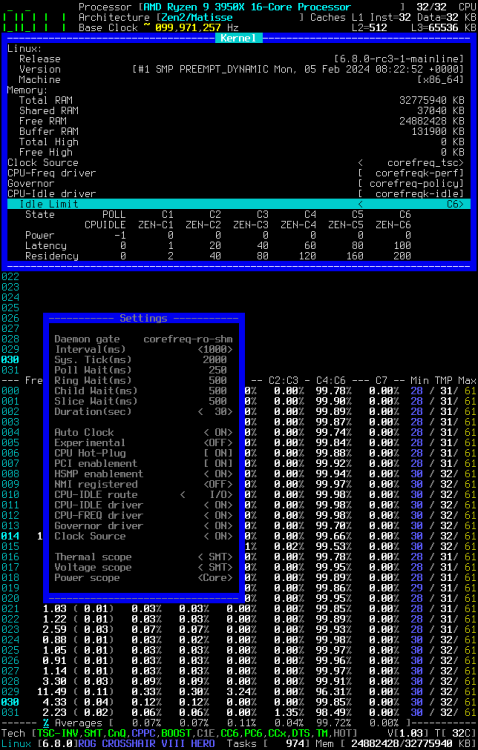This screenshot has width=478, height=750.
Task: Click the Ring Wait(ms) setting row
Action: [x=144, y=381]
